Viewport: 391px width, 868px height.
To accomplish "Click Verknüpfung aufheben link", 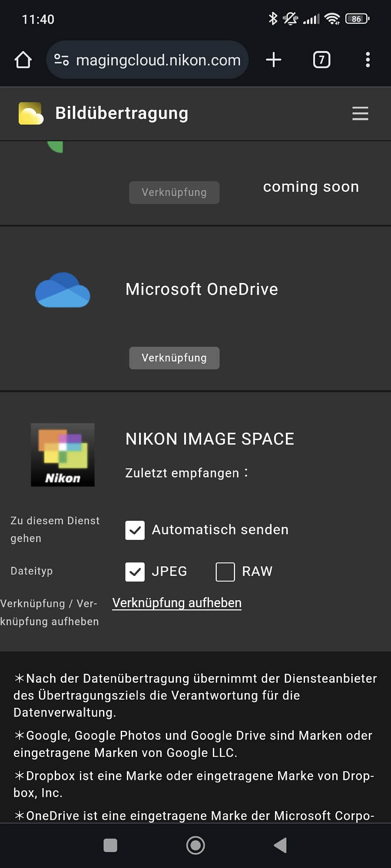I will (177, 603).
